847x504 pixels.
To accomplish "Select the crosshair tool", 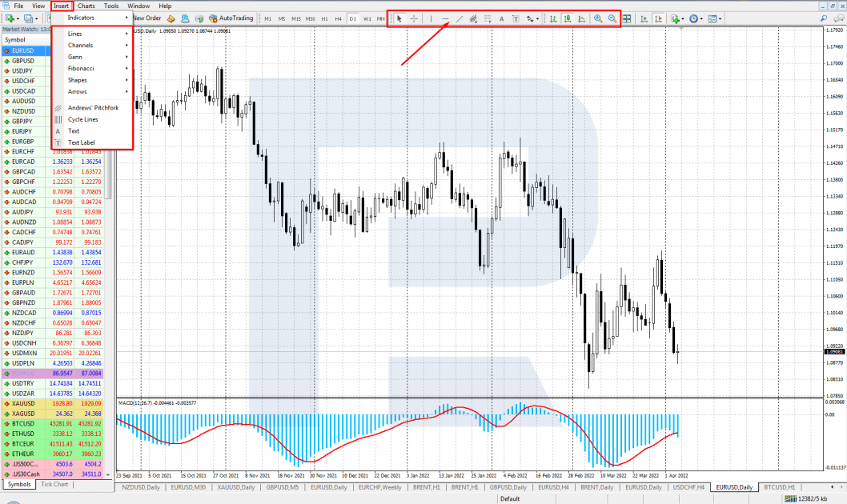I will (414, 19).
